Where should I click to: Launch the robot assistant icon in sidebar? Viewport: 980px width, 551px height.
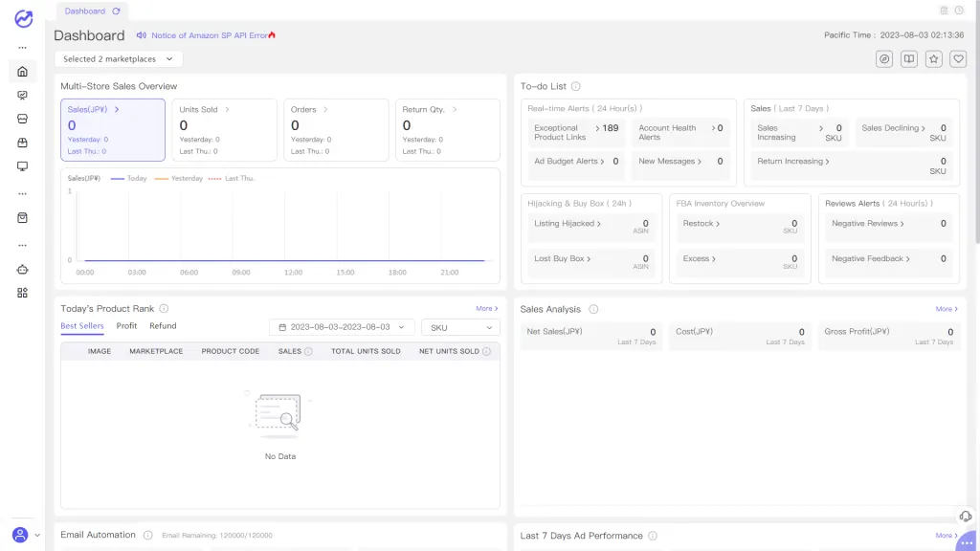tap(22, 269)
